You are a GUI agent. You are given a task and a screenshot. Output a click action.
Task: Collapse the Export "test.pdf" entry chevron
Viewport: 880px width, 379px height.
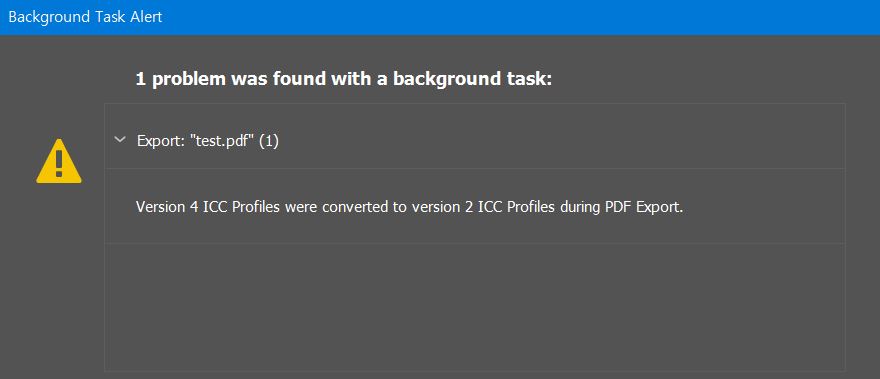[119, 140]
